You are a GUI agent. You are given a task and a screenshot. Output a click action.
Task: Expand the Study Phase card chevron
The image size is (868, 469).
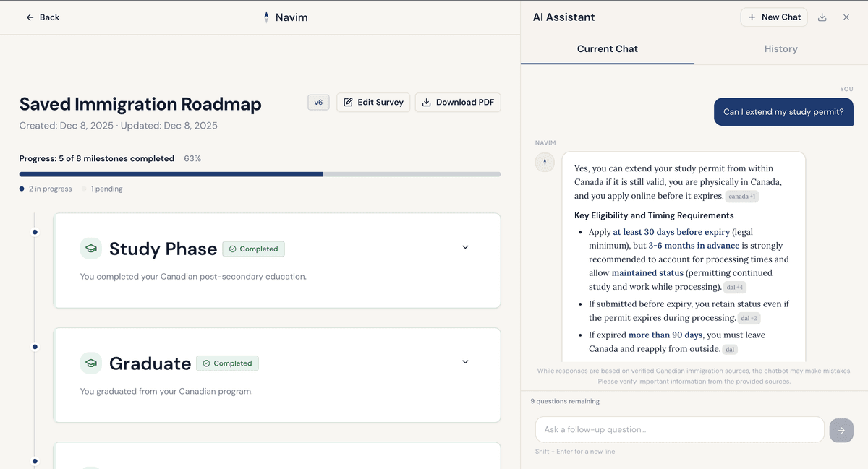465,246
